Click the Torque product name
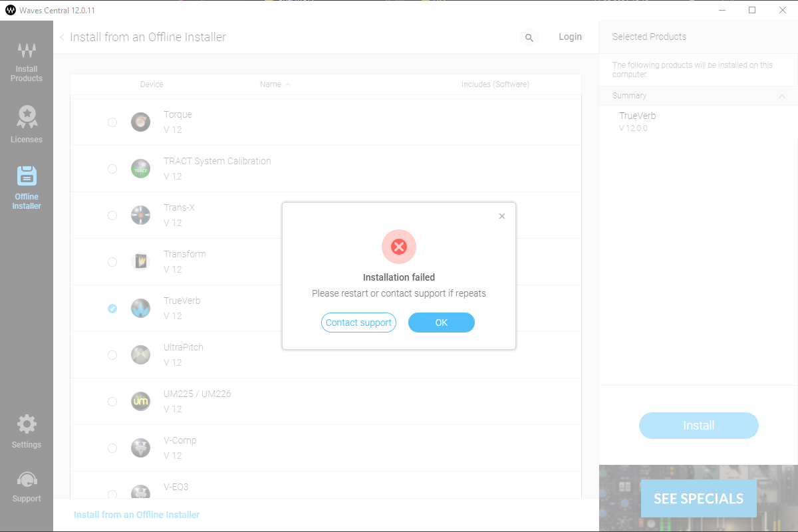Image resolution: width=798 pixels, height=532 pixels. coord(178,114)
